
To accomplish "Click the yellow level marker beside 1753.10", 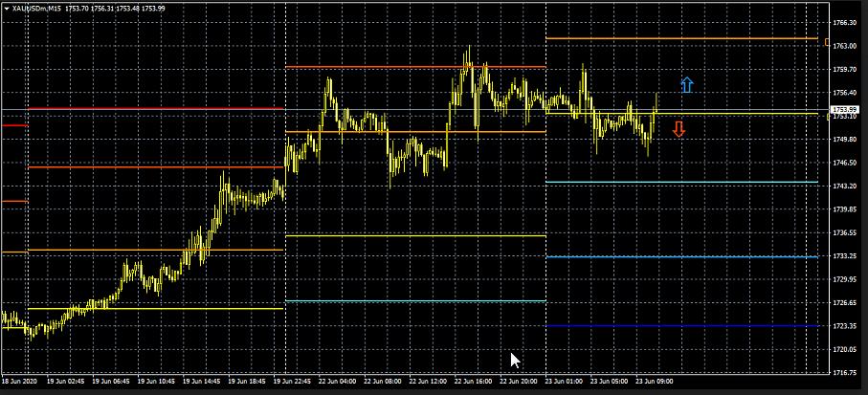I will (x=829, y=116).
